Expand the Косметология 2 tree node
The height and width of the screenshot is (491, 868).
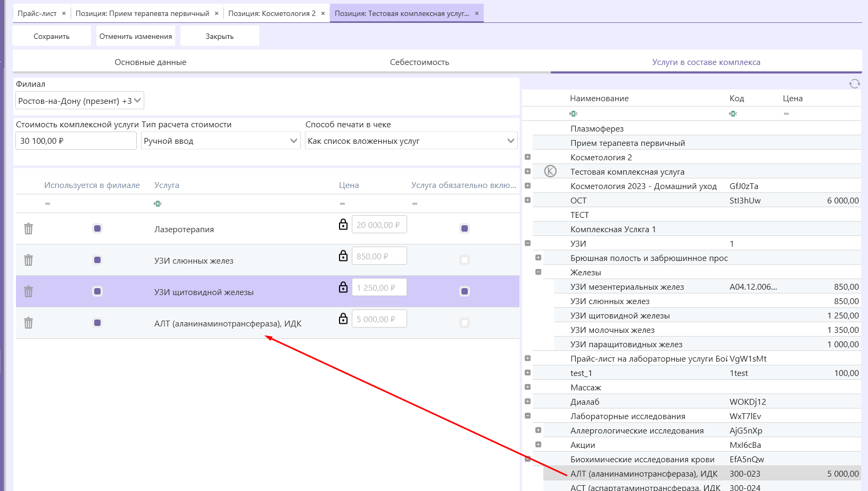tap(527, 157)
